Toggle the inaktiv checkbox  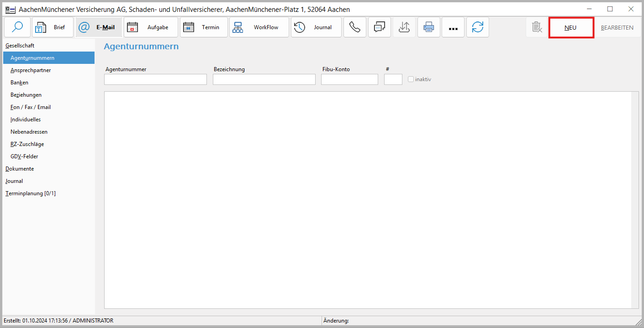click(411, 79)
